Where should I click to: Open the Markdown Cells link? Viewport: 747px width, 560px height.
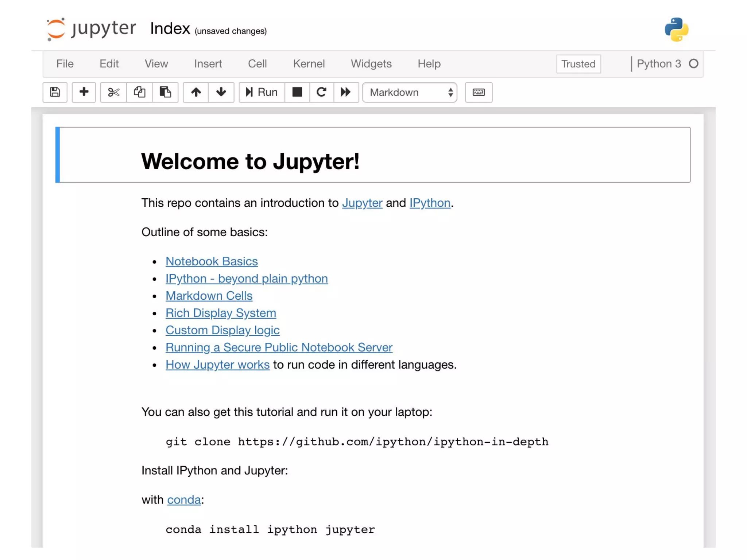tap(209, 296)
